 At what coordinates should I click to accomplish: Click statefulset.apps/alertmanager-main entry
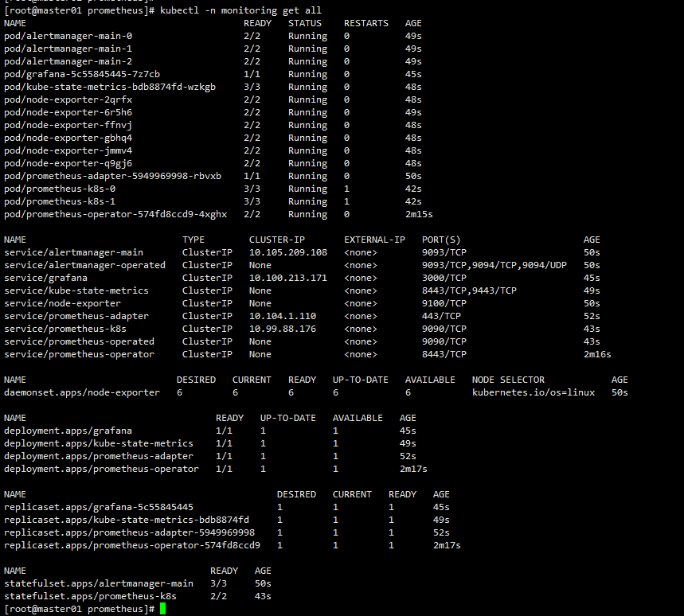[99, 583]
